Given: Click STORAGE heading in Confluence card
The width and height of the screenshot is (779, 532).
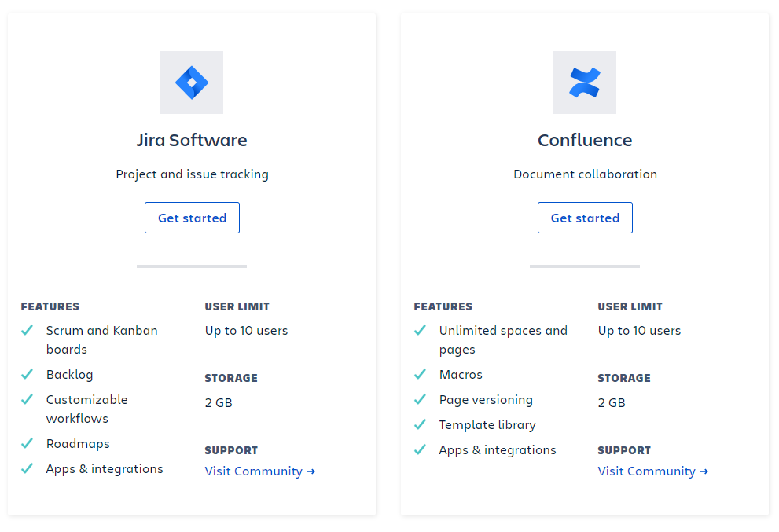Looking at the screenshot, I should [x=624, y=378].
